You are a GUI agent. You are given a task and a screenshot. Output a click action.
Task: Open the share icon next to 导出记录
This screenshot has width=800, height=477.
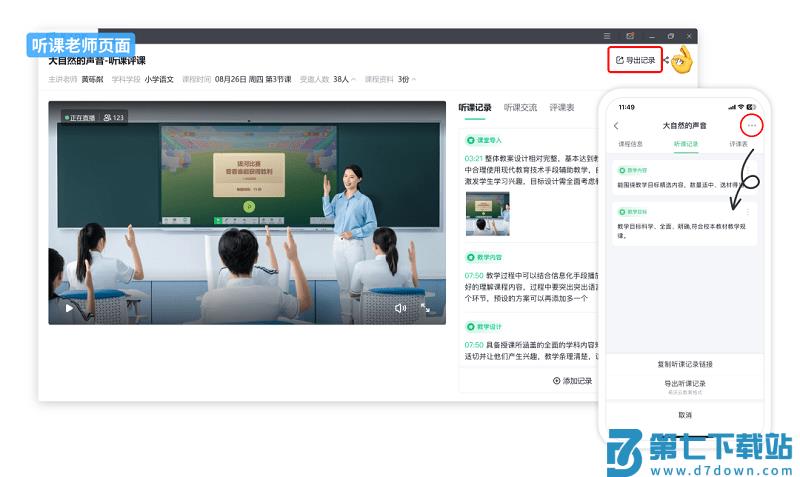coord(666,60)
